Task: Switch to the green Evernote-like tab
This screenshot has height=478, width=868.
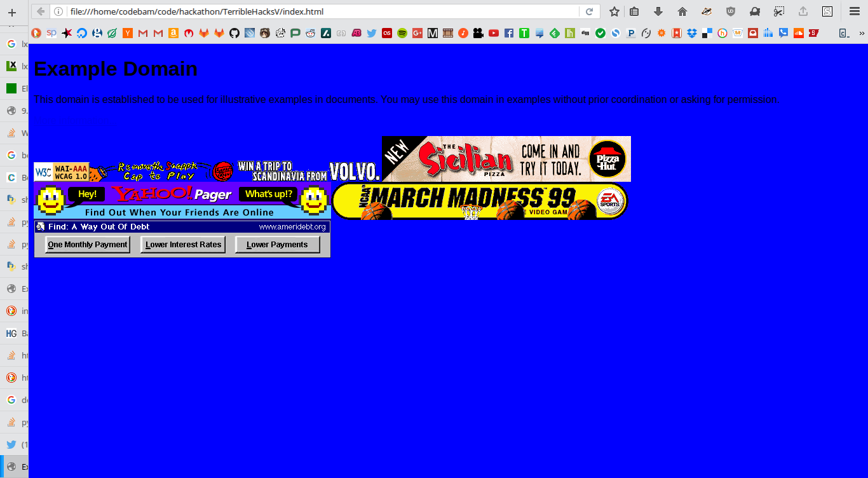Action: coord(14,88)
